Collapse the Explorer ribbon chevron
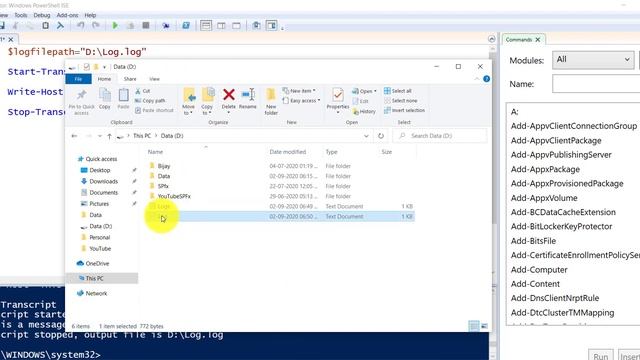This screenshot has width=640, height=360. (x=477, y=79)
